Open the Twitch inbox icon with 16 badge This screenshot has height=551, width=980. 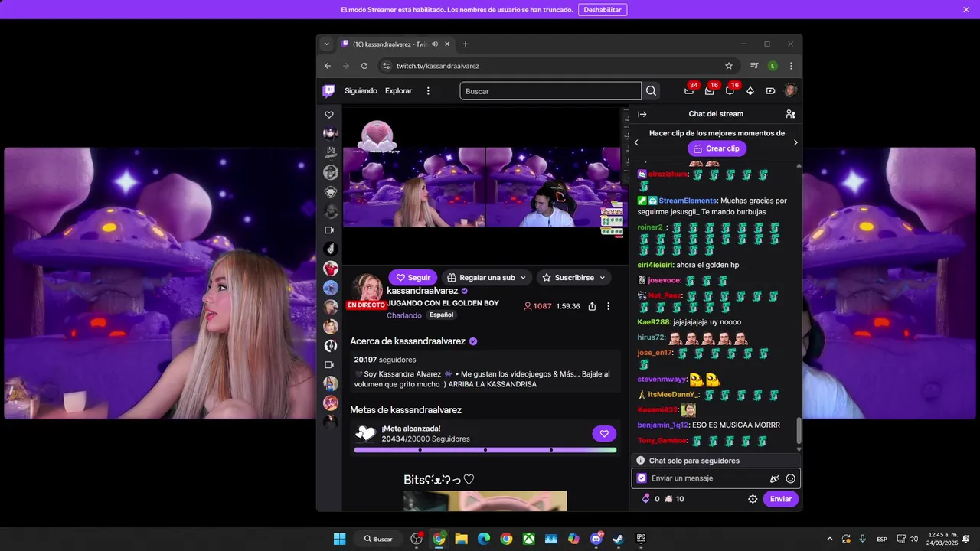(x=709, y=91)
